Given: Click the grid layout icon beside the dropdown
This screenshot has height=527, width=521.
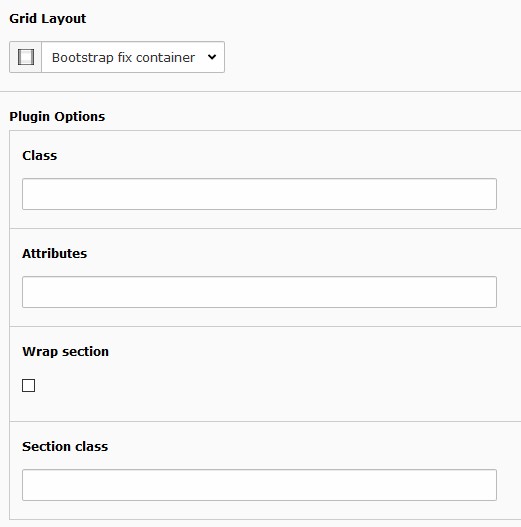Looking at the screenshot, I should 26,57.
